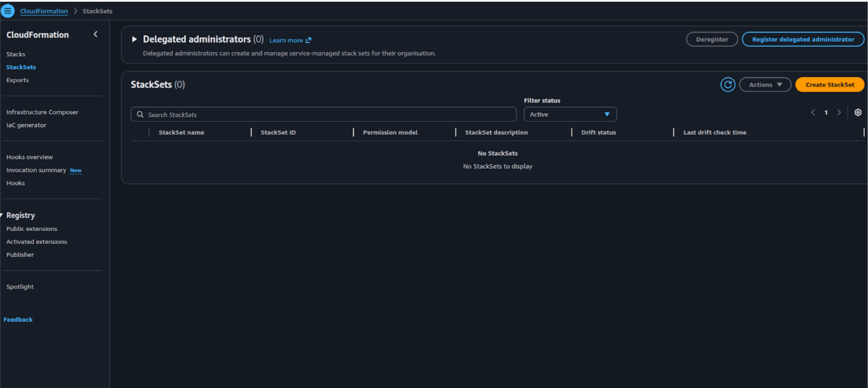Viewport: 868px width, 388px height.
Task: Open Infrastructure Composer
Action: (x=42, y=112)
